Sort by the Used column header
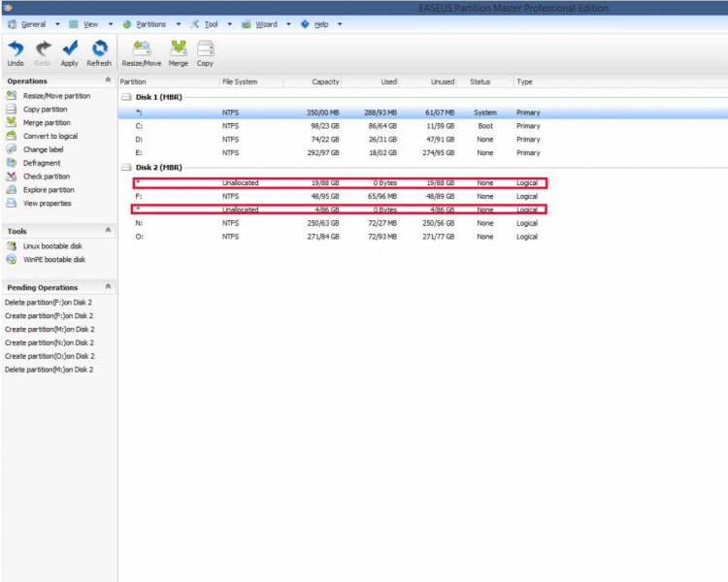Image resolution: width=728 pixels, height=582 pixels. click(x=370, y=81)
